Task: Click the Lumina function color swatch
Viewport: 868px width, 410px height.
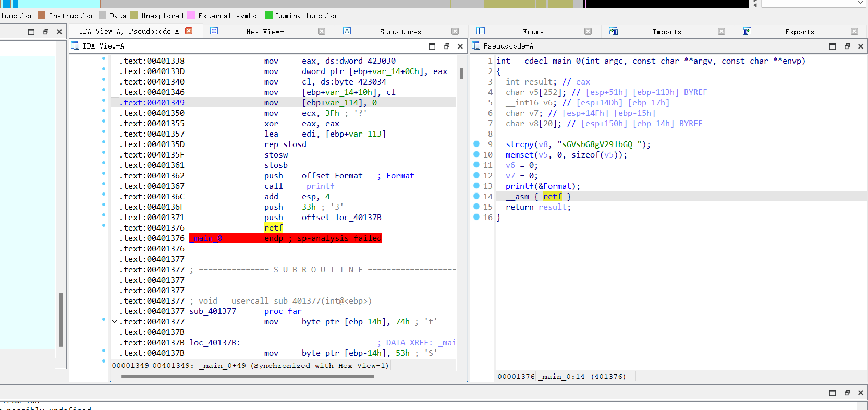Action: click(268, 16)
